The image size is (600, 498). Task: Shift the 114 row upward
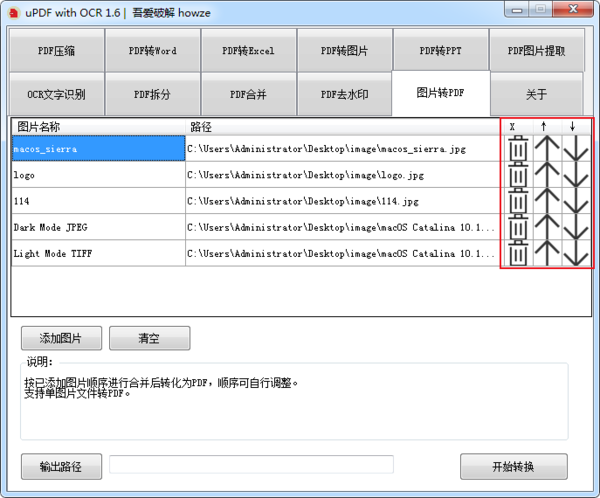[547, 201]
